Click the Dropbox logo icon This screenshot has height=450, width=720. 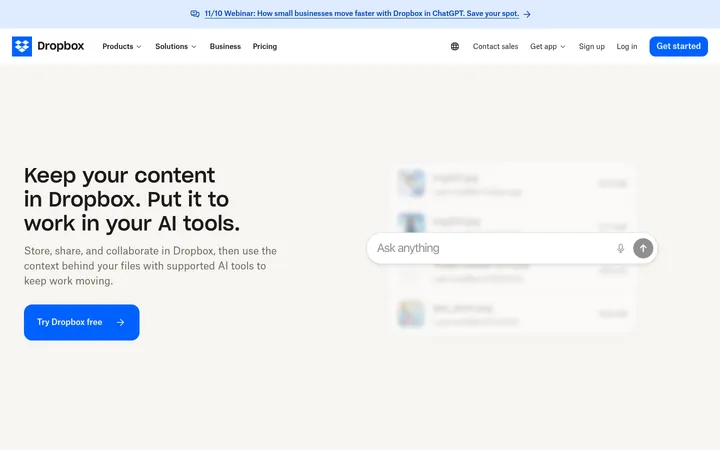pyautogui.click(x=22, y=46)
